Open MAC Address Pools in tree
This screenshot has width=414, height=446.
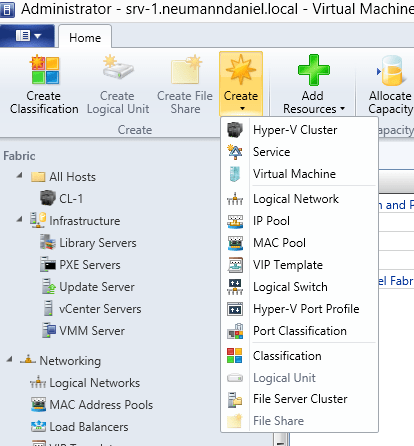tap(92, 405)
